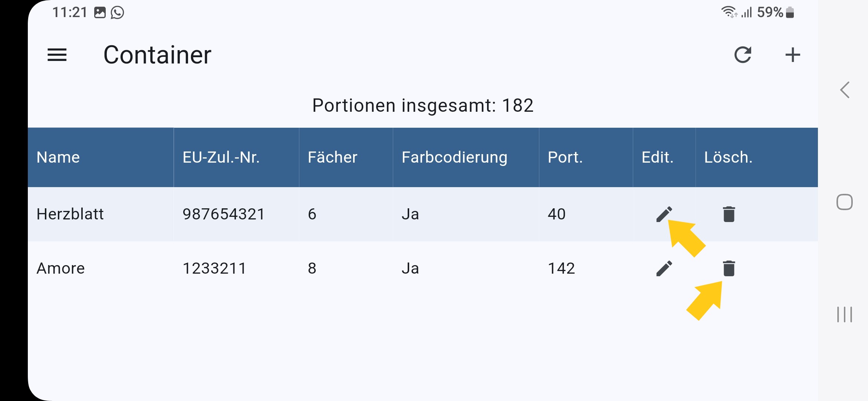Delete the Herzblatt container with trash icon
The width and height of the screenshot is (868, 401).
coord(729,214)
